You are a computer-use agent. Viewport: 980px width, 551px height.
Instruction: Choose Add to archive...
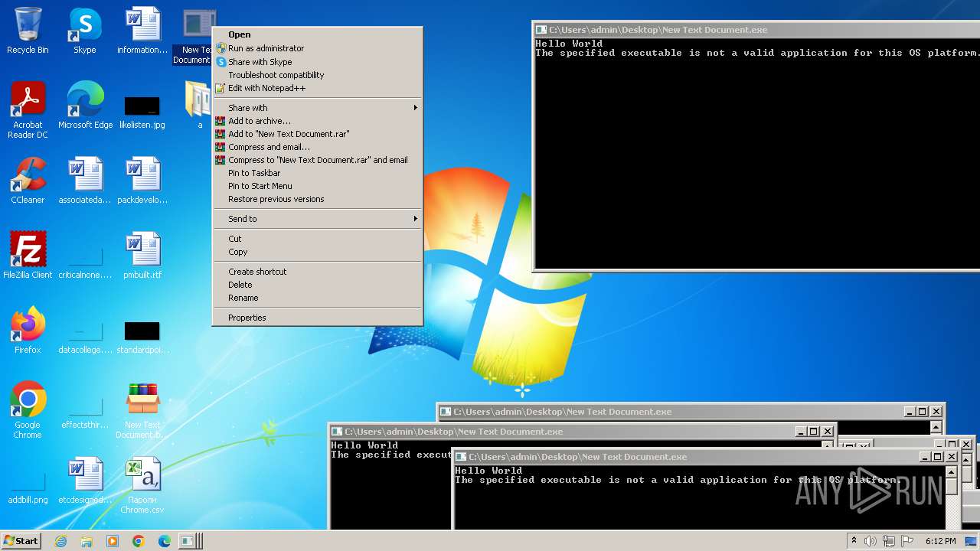click(317, 121)
